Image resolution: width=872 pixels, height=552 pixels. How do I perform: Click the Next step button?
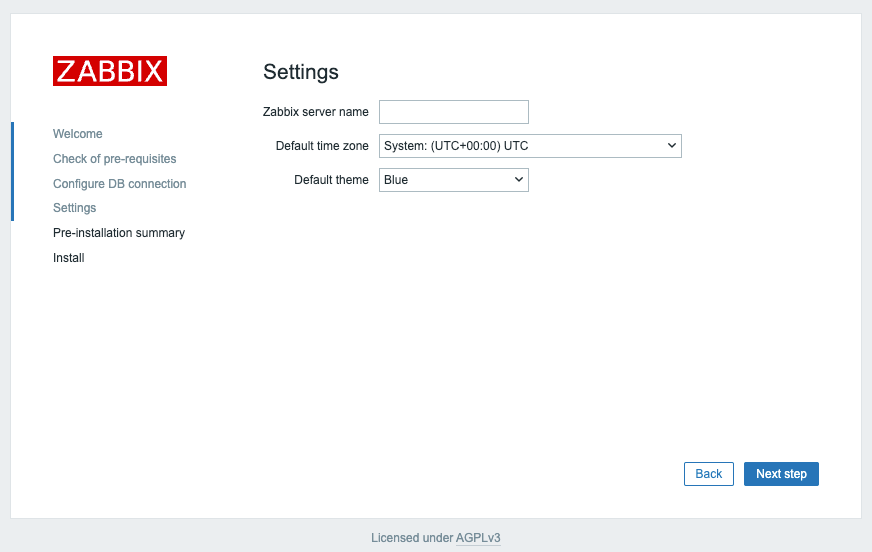point(781,474)
